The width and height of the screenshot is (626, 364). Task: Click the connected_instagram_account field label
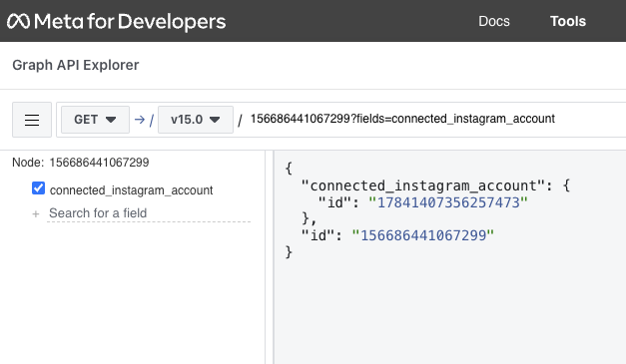(x=132, y=190)
